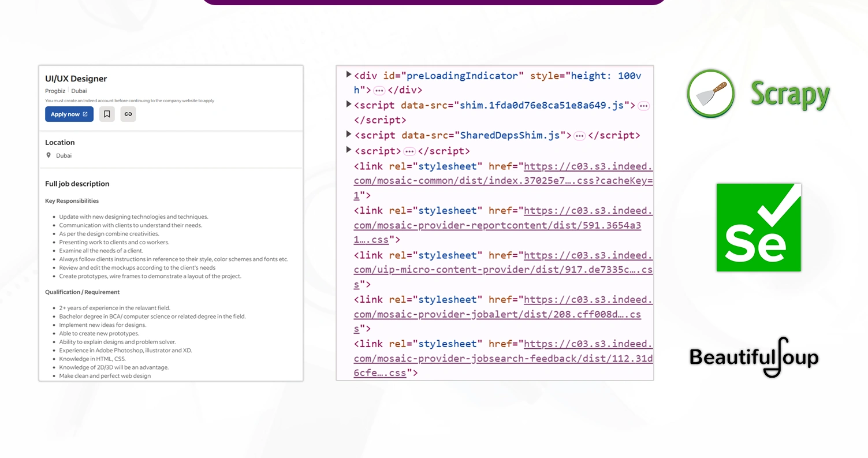This screenshot has width=868, height=458.
Task: Click the ellipsis icon inside the preLoadingIndicator div
Action: coord(381,90)
